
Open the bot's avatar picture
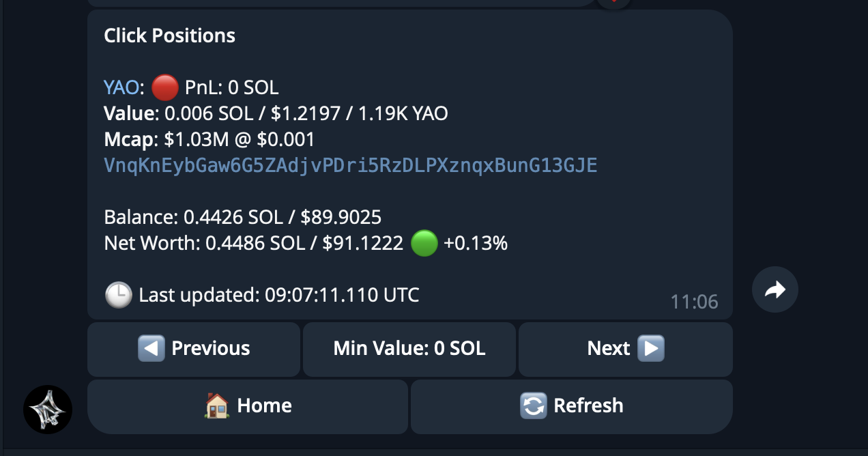pos(48,410)
